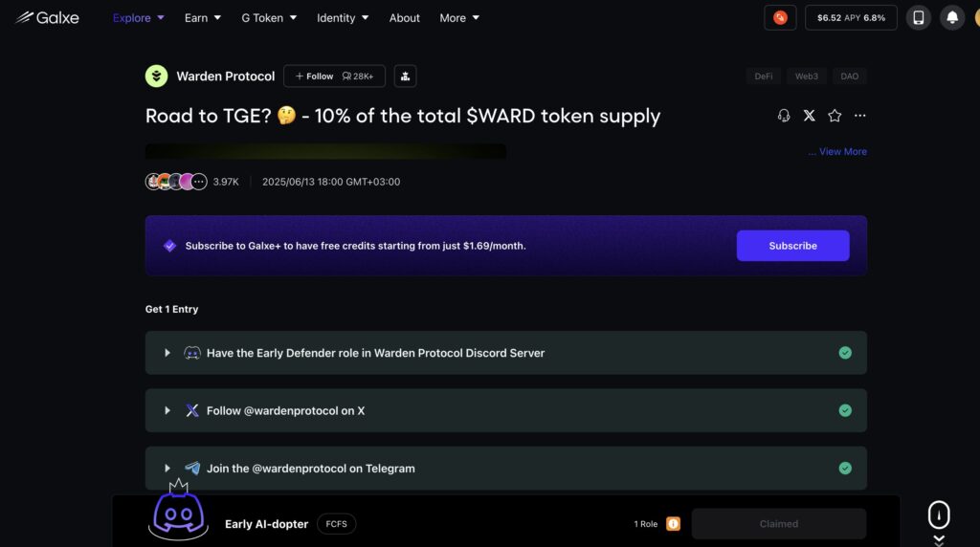
Task: Open the Explore dropdown menu
Action: [138, 18]
